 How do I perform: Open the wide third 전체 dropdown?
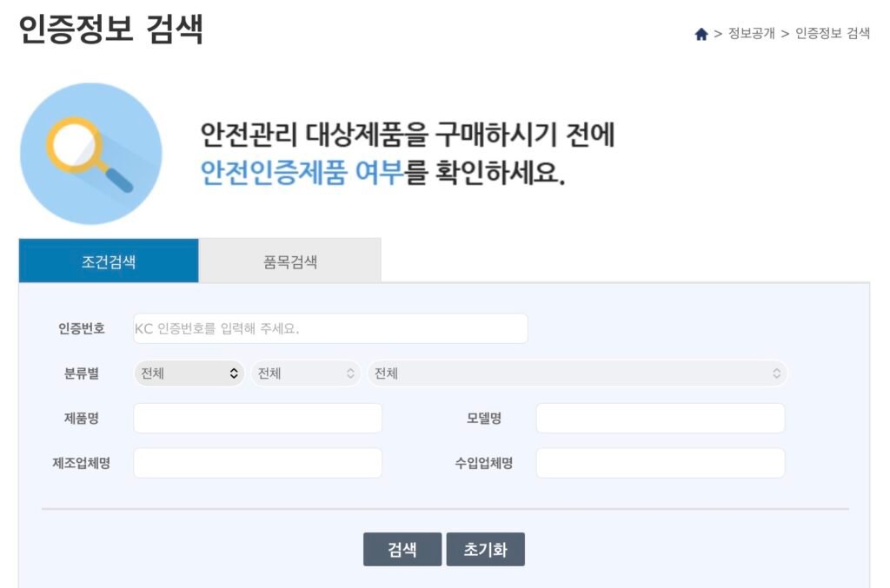(574, 373)
